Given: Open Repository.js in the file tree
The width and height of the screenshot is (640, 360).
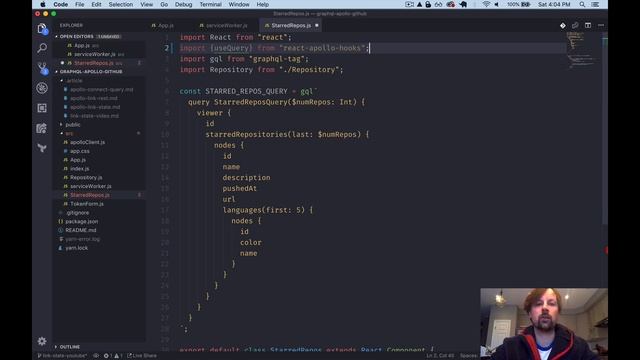Looking at the screenshot, I should tap(86, 178).
